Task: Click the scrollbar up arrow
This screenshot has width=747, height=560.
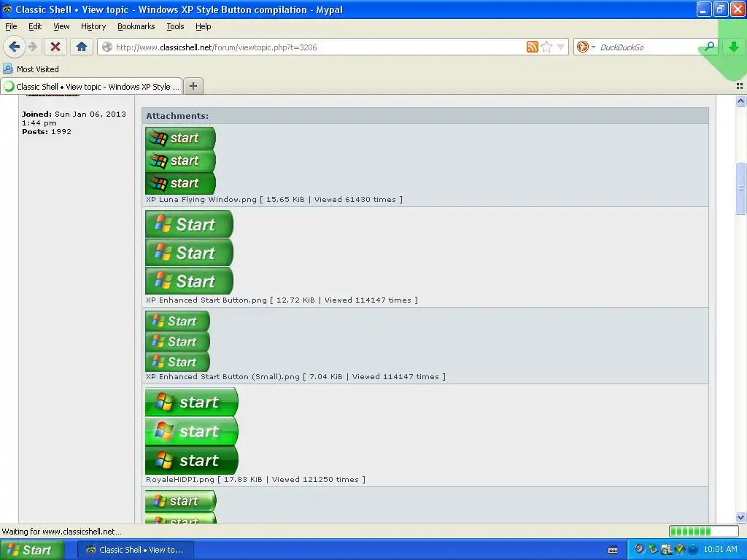Action: point(740,101)
